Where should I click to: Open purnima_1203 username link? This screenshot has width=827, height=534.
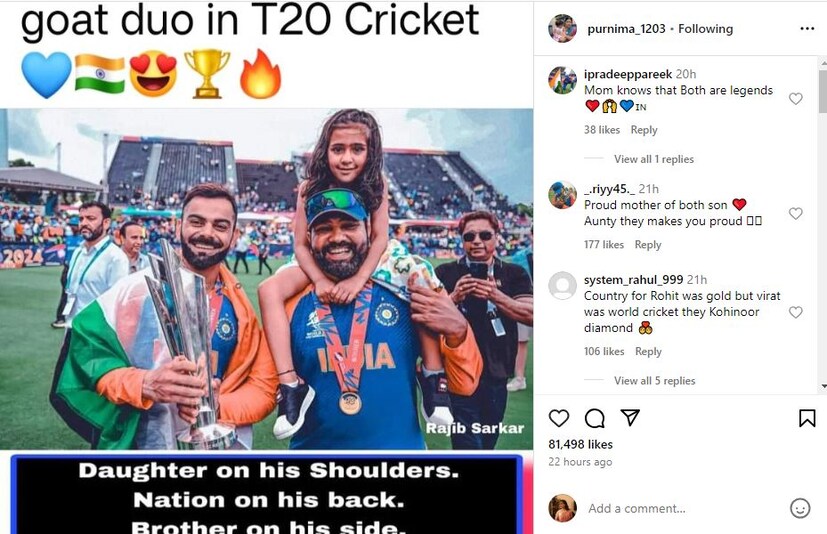tap(626, 28)
